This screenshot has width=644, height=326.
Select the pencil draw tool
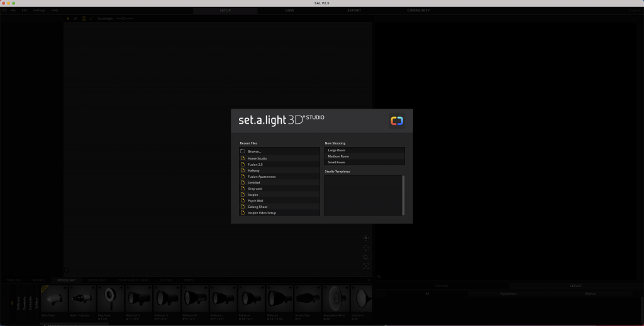pos(75,18)
